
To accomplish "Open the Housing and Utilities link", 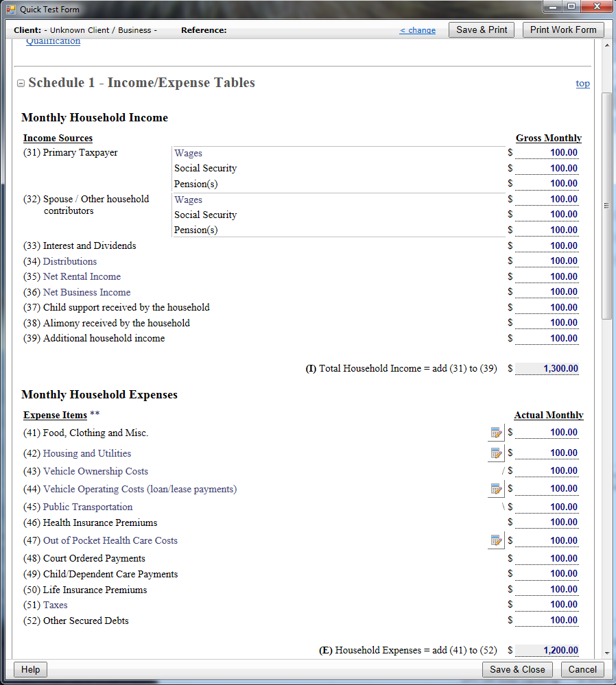I will tap(87, 453).
